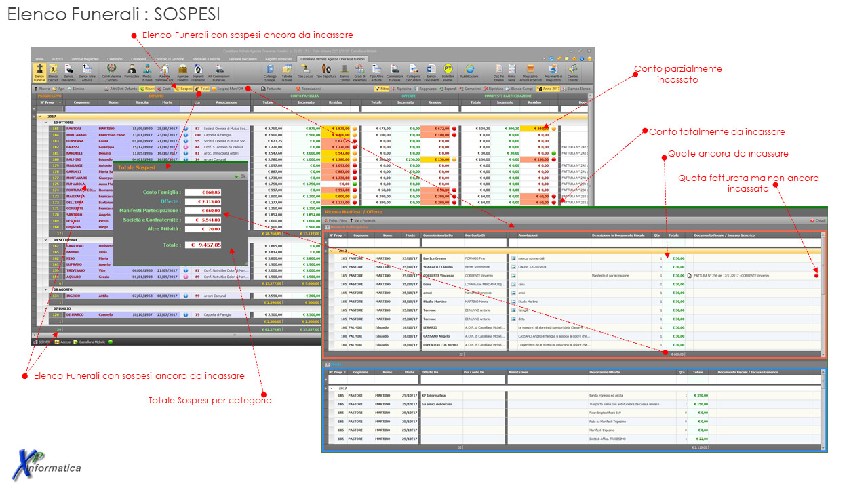
Task: Open Tipo Sepoltura coffin icon
Action: point(326,72)
